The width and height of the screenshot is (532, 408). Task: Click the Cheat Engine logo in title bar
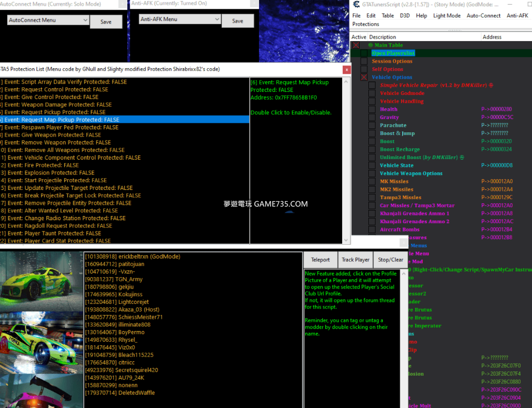pyautogui.click(x=357, y=5)
